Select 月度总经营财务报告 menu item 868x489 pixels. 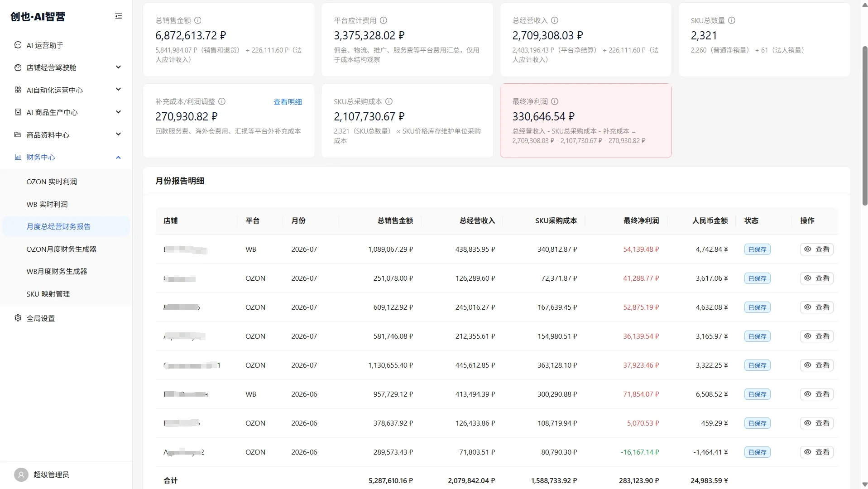[66, 226]
